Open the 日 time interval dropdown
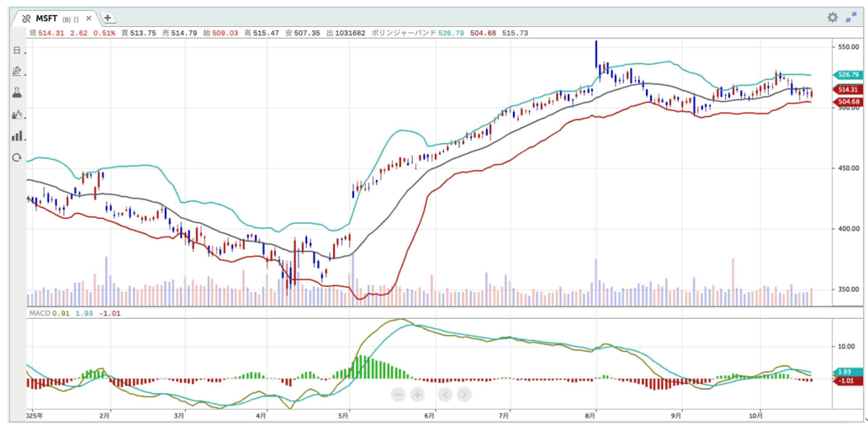 pyautogui.click(x=17, y=50)
